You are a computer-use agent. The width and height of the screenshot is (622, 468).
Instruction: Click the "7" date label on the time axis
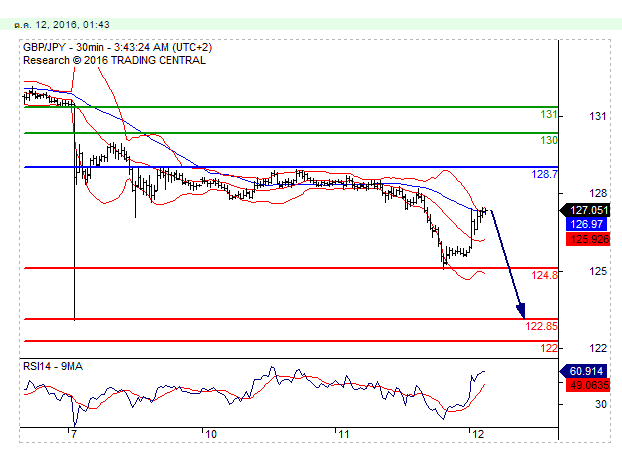coord(74,434)
